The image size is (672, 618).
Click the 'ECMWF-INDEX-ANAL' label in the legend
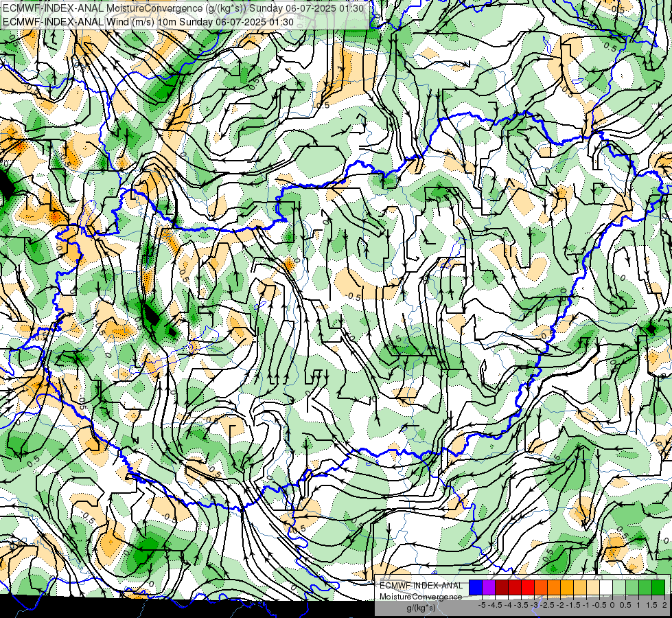pos(421,586)
